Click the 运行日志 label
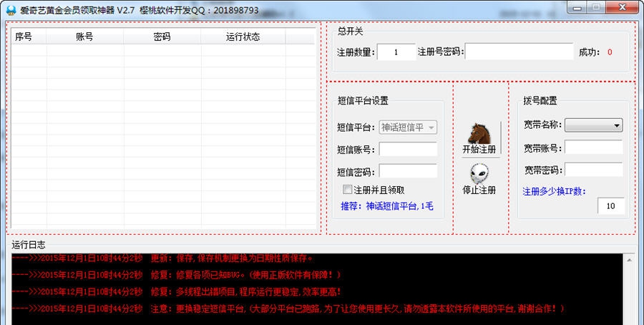Image resolution: width=644 pixels, height=325 pixels. pos(29,246)
